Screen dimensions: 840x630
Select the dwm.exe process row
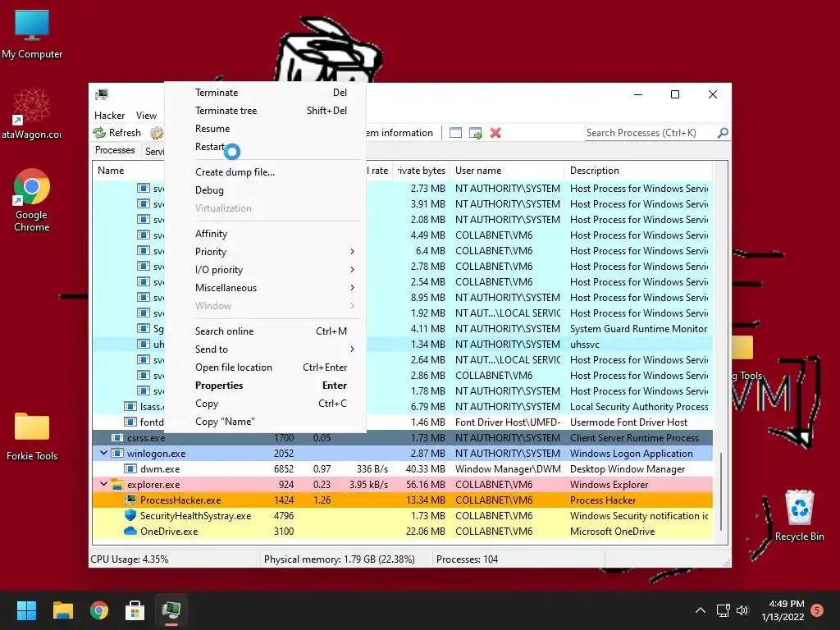pyautogui.click(x=402, y=468)
